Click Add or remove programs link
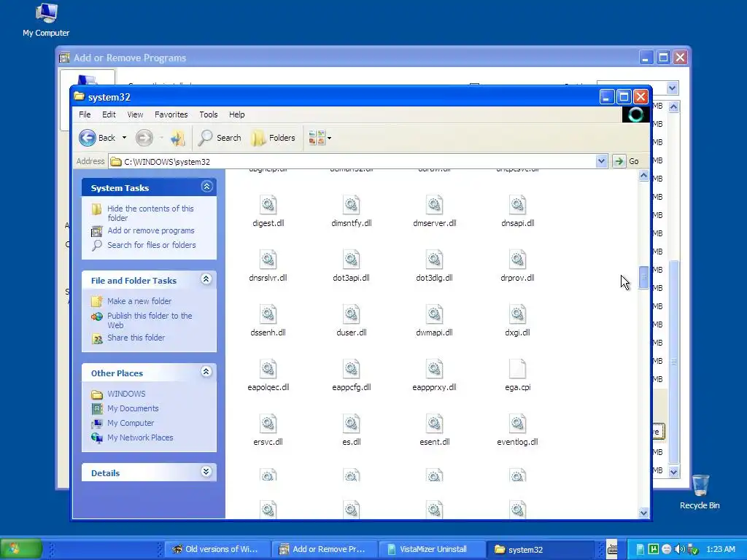The height and width of the screenshot is (560, 747). pyautogui.click(x=150, y=230)
